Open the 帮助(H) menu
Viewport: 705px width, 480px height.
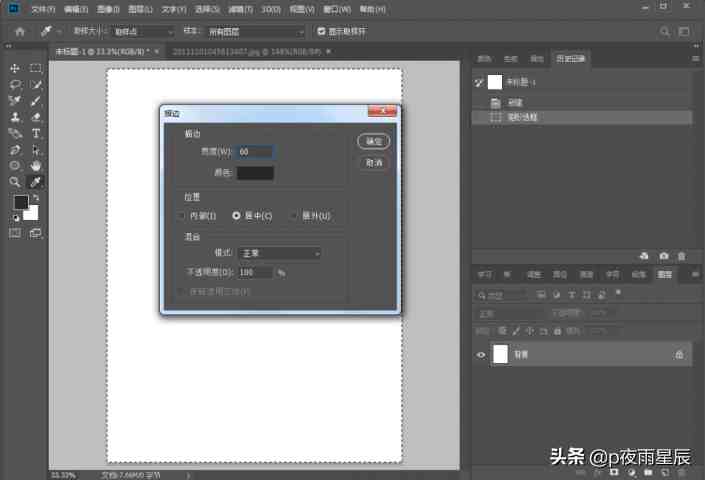coord(372,9)
